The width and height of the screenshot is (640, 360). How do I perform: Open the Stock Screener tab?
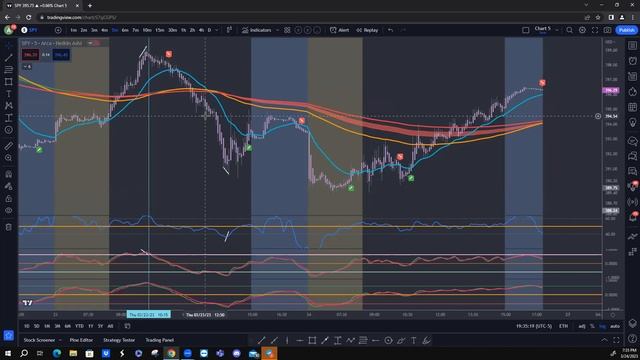(x=39, y=340)
